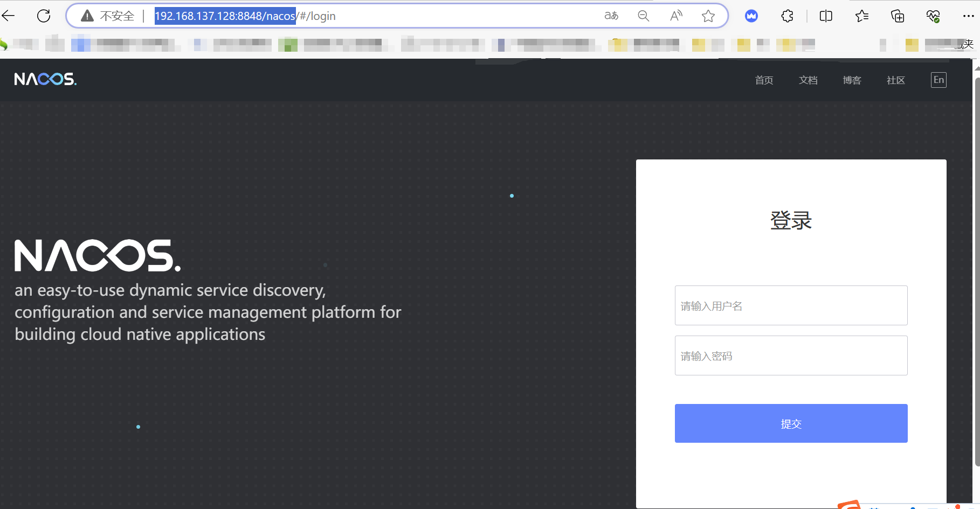Reload the page with refresh icon

pyautogui.click(x=44, y=16)
